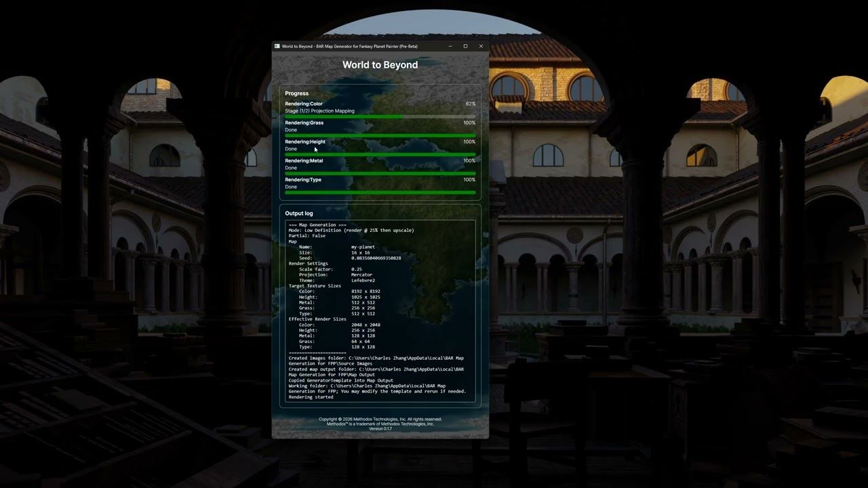Screen dimensions: 868x488
Task: Click the Rendering:Grass progress bar
Action: [380, 136]
